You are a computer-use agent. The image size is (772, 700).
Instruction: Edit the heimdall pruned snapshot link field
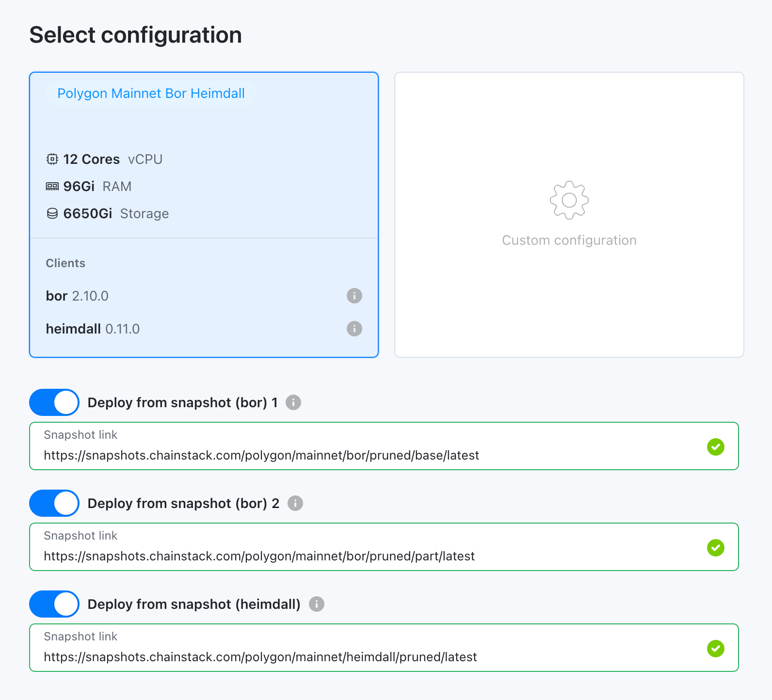(x=384, y=648)
